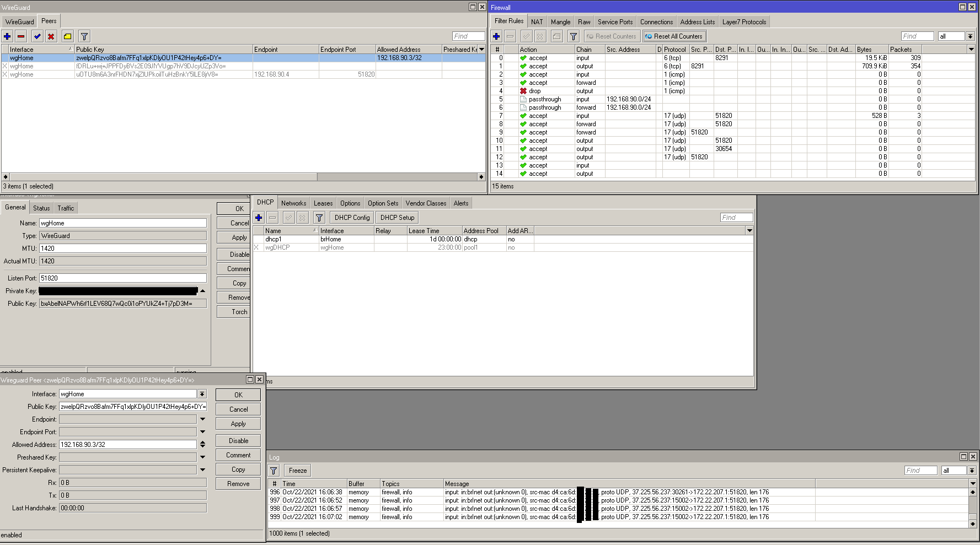This screenshot has height=545, width=980.
Task: Click accept checkmark icon on rule 0
Action: (x=523, y=58)
